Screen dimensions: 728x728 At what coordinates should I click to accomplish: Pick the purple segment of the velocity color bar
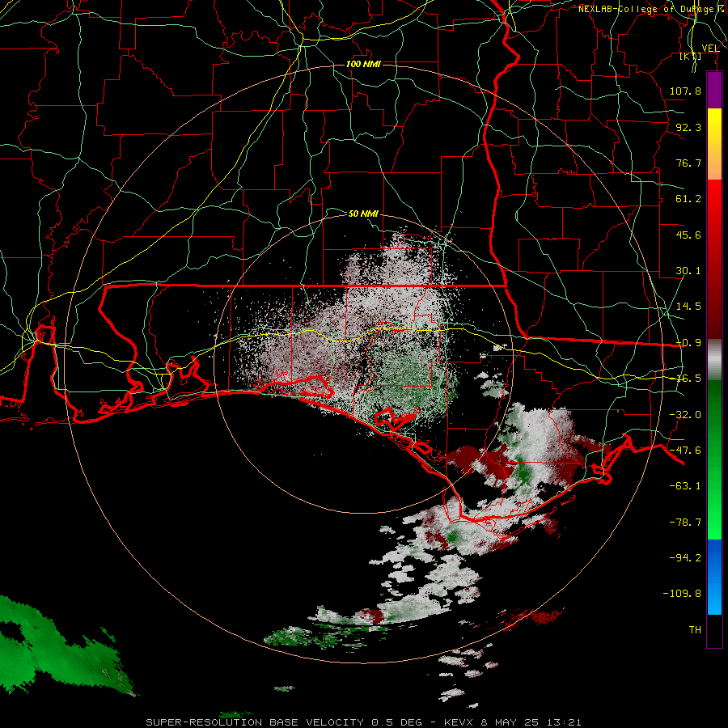click(x=714, y=91)
